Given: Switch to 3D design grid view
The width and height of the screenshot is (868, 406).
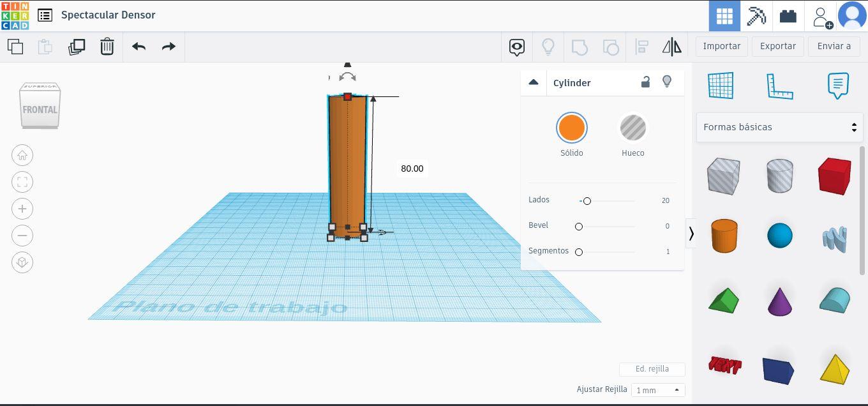Looking at the screenshot, I should coord(724,16).
